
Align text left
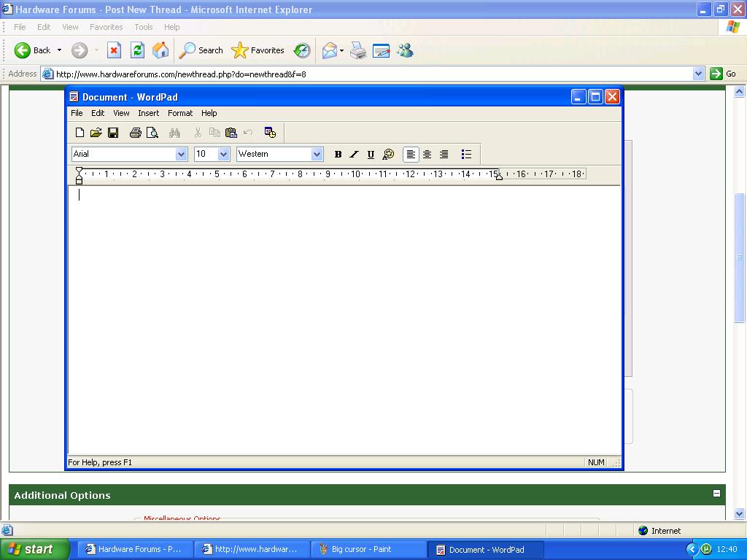pyautogui.click(x=411, y=155)
